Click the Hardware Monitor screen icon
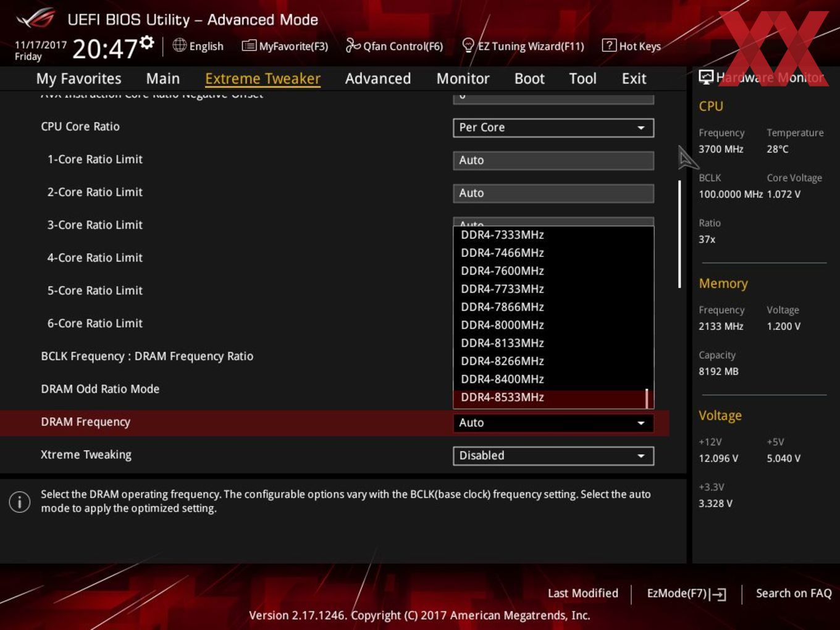 706,77
